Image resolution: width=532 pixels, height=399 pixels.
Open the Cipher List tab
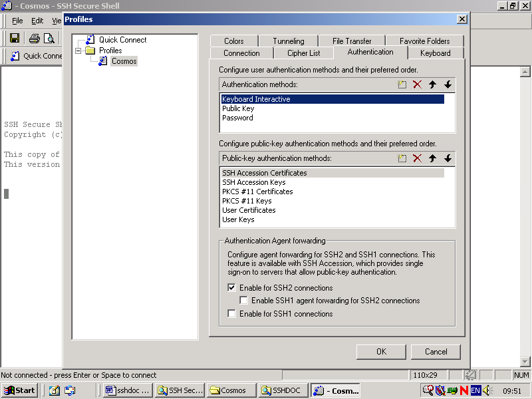pyautogui.click(x=303, y=53)
